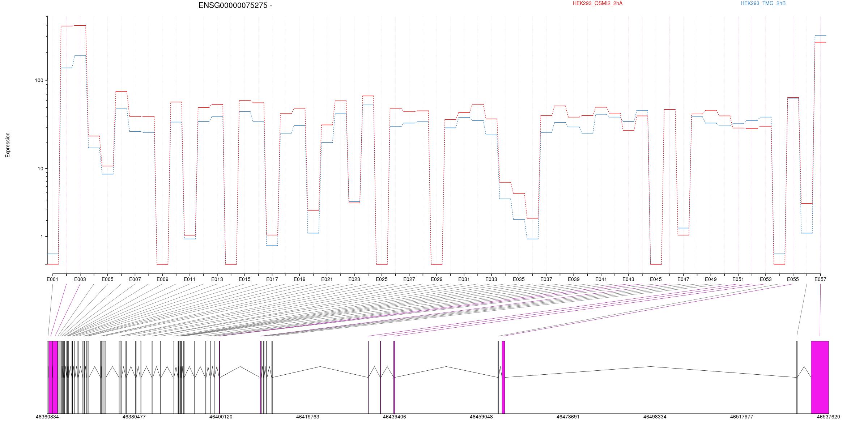Click the wide gray exon block near 46380477
This screenshot has width=868, height=434.
pyautogui.click(x=103, y=377)
